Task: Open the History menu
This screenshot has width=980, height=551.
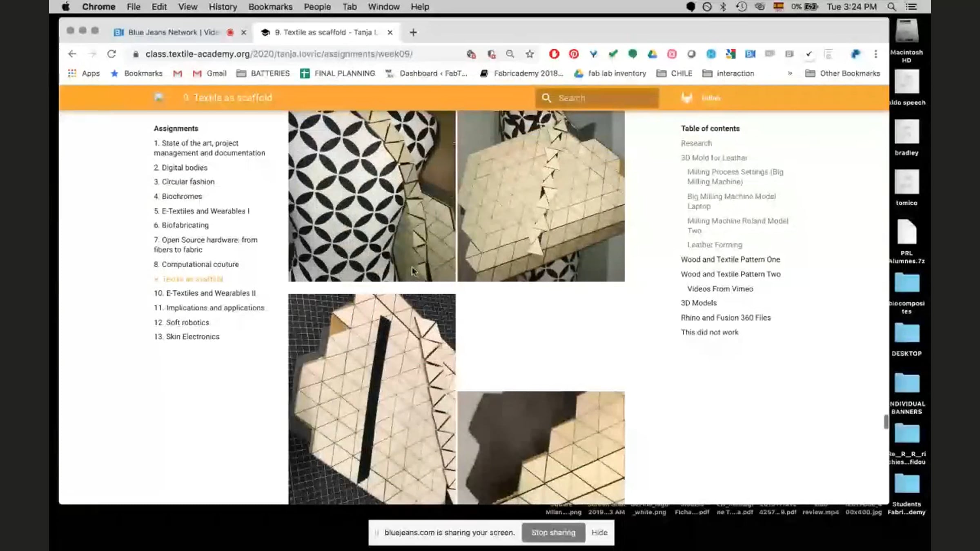Action: click(223, 7)
